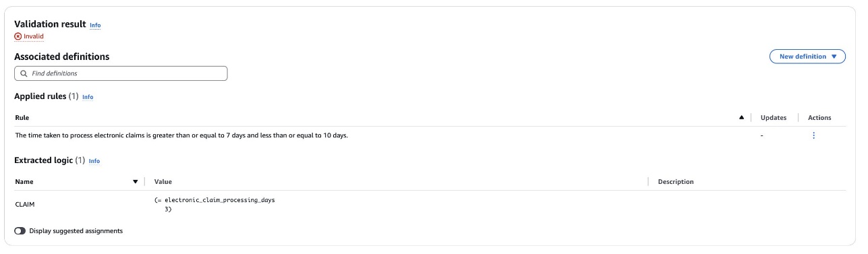Focus the Find definitions search field

point(121,73)
